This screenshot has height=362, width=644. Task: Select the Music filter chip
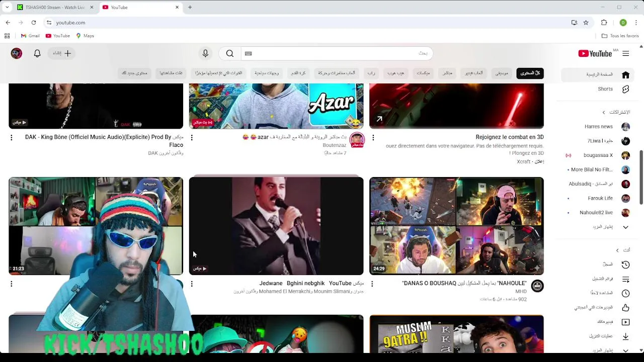(502, 73)
